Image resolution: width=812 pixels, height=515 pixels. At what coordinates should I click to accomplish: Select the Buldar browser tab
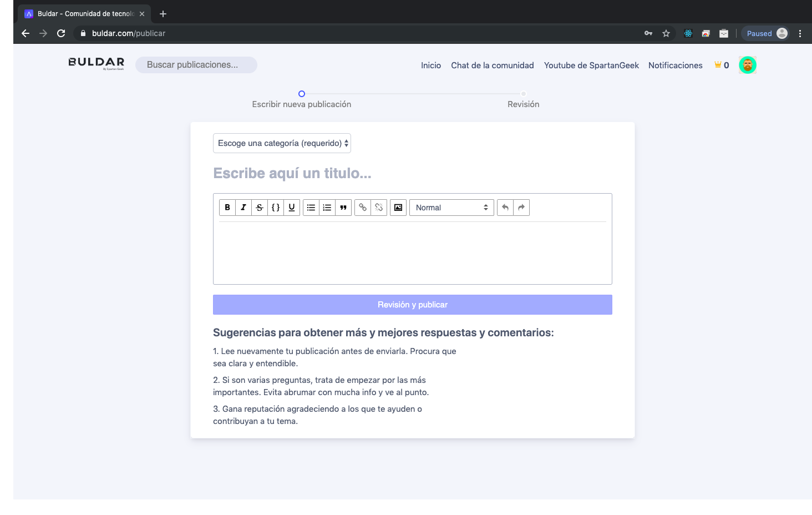(84, 14)
